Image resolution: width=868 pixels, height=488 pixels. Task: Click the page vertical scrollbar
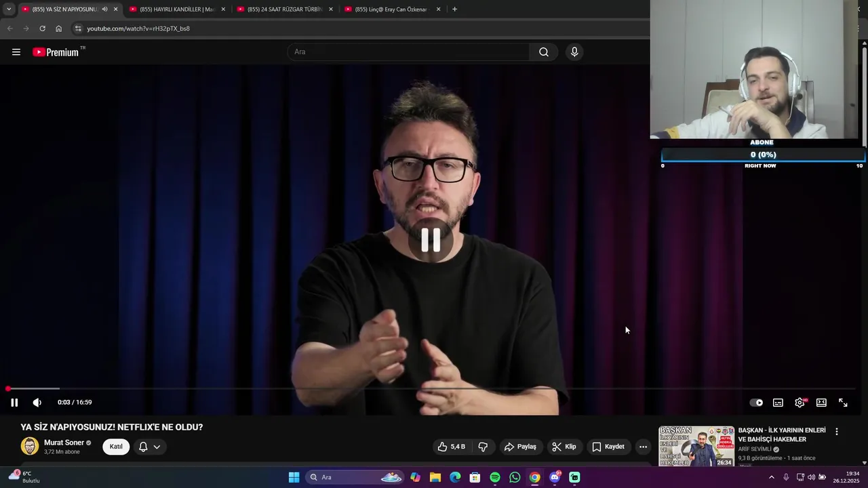point(864,95)
